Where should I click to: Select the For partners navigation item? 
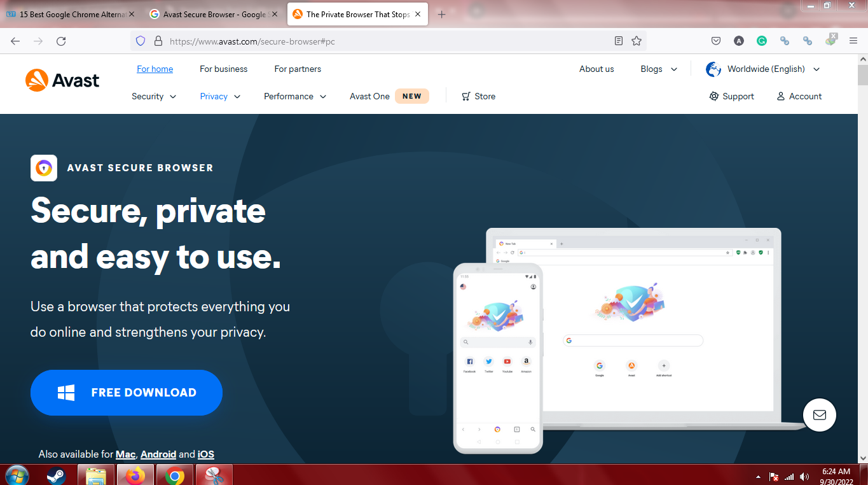[x=298, y=69]
